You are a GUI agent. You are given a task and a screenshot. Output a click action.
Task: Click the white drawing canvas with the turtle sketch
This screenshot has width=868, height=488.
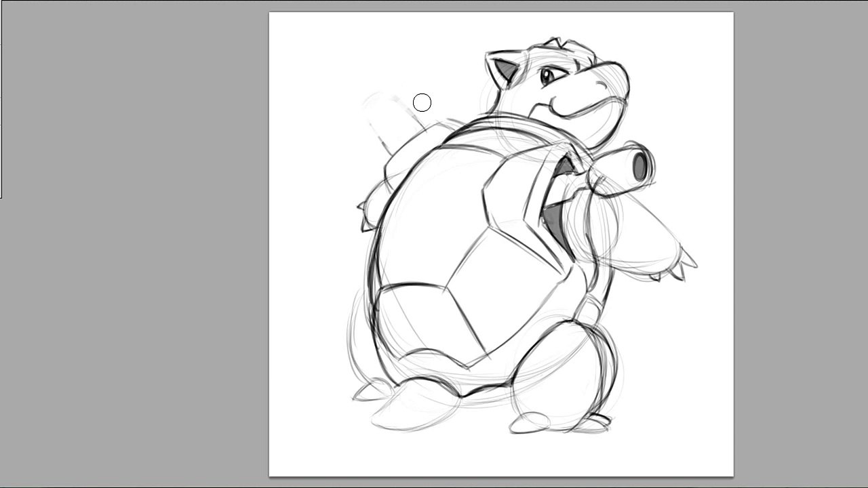click(501, 244)
